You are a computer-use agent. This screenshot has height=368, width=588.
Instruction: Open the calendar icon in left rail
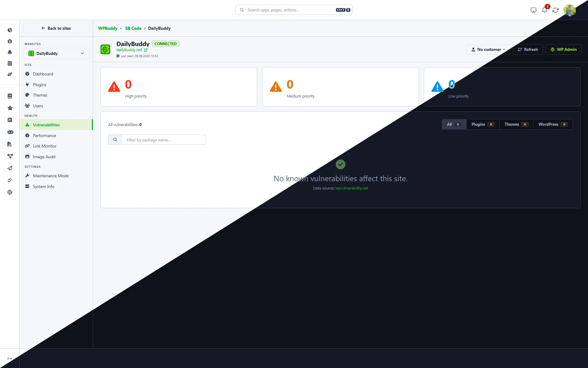[10, 63]
